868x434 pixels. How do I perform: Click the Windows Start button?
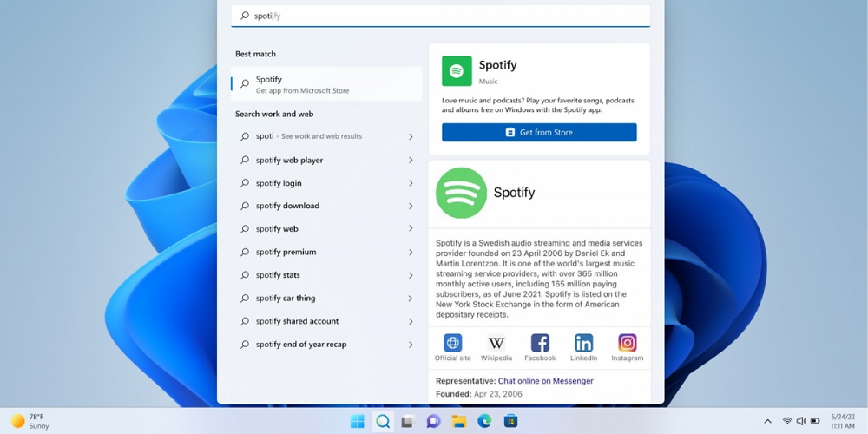(x=358, y=421)
